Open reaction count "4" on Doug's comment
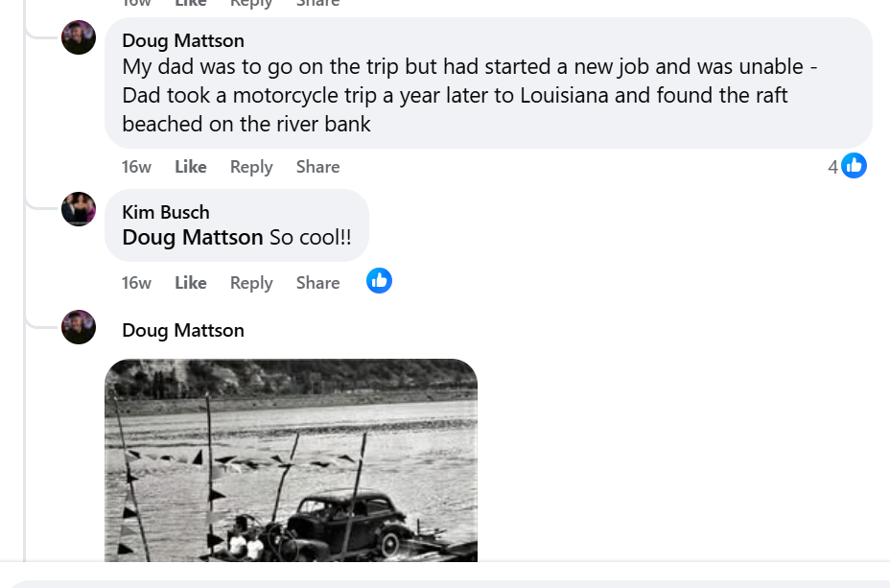 pyautogui.click(x=832, y=167)
